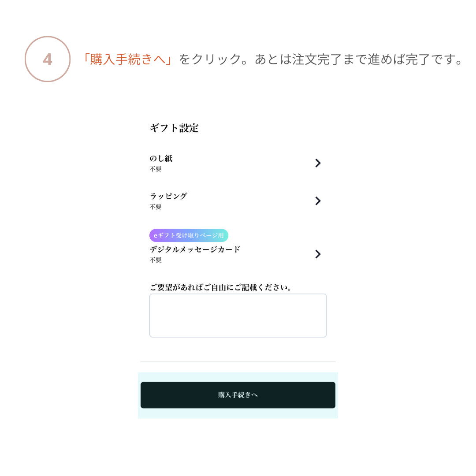476x476 pixels.
Task: Click the 不要 value under デジタルメッセージカード
Action: [x=156, y=260]
